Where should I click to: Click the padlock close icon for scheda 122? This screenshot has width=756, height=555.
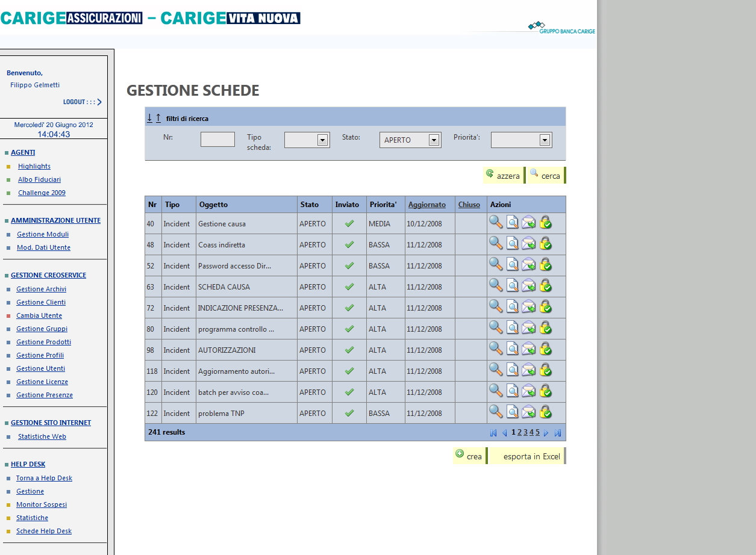pos(546,412)
